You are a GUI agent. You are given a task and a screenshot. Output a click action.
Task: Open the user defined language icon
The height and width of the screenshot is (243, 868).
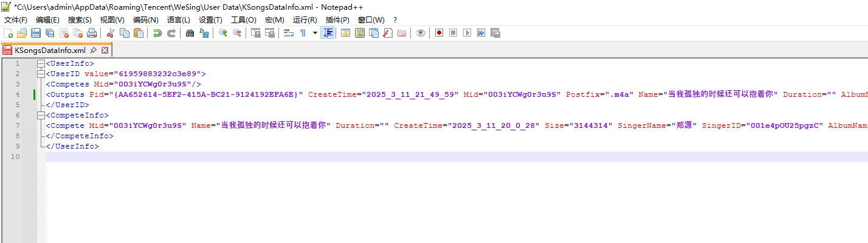point(346,33)
